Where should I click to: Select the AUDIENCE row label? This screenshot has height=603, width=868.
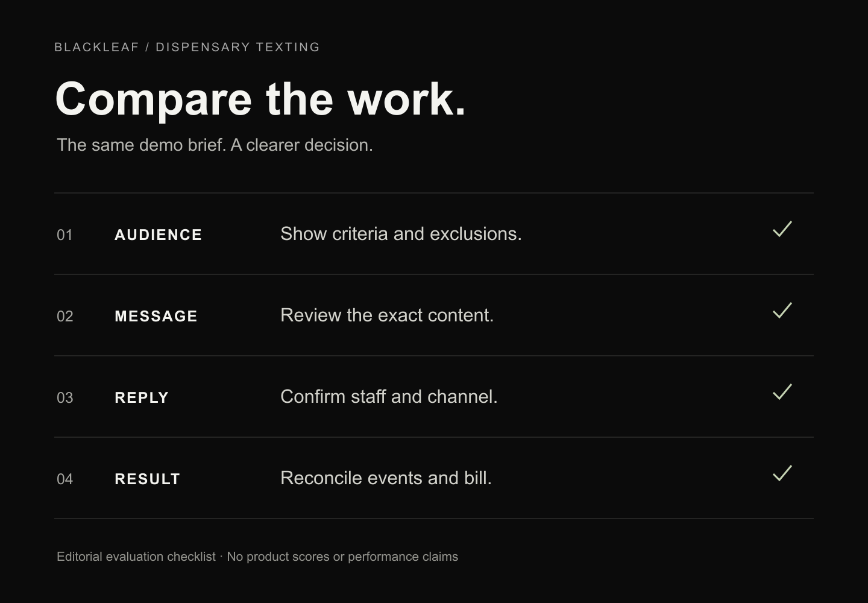click(x=159, y=235)
